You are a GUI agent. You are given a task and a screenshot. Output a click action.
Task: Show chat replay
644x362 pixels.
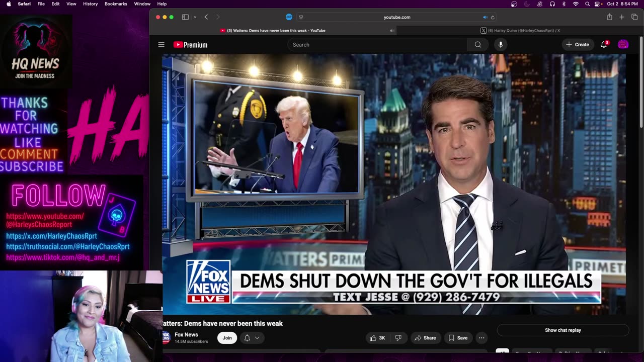[x=563, y=330]
